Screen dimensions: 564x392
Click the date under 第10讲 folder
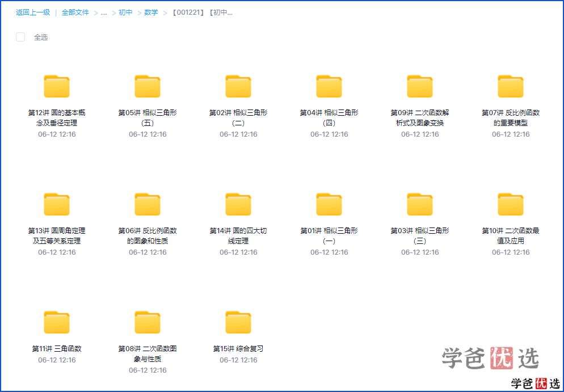511,252
